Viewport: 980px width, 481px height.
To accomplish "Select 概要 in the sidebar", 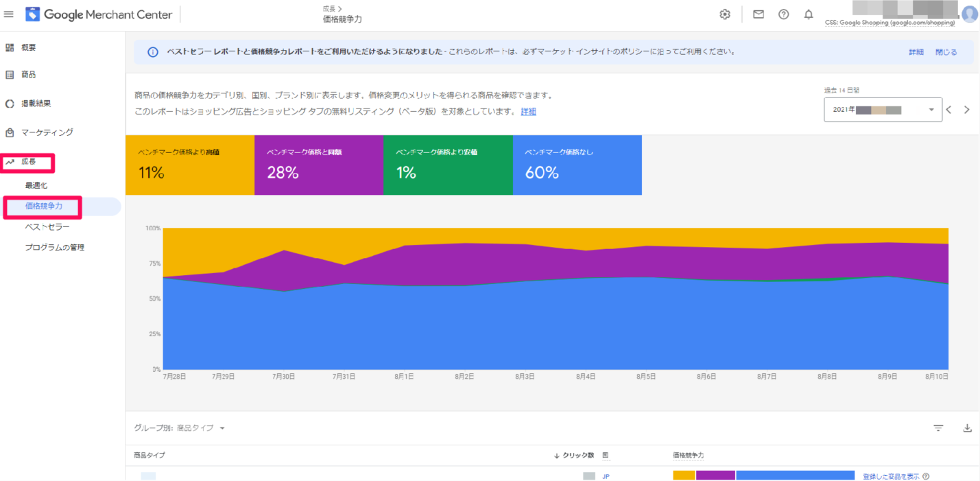I will (x=28, y=47).
